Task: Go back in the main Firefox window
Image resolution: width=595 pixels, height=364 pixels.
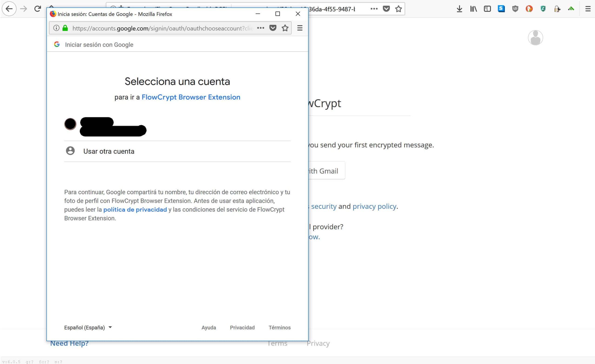Action: 9,9
